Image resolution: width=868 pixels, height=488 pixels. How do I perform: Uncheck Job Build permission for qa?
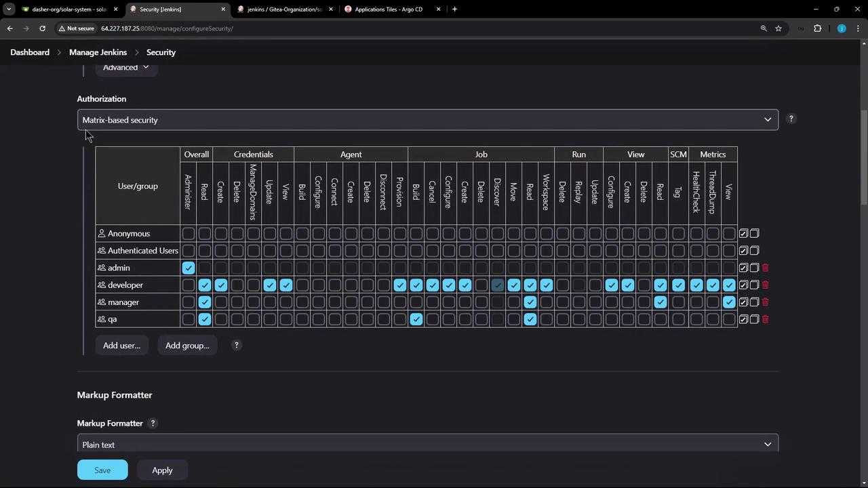(416, 319)
